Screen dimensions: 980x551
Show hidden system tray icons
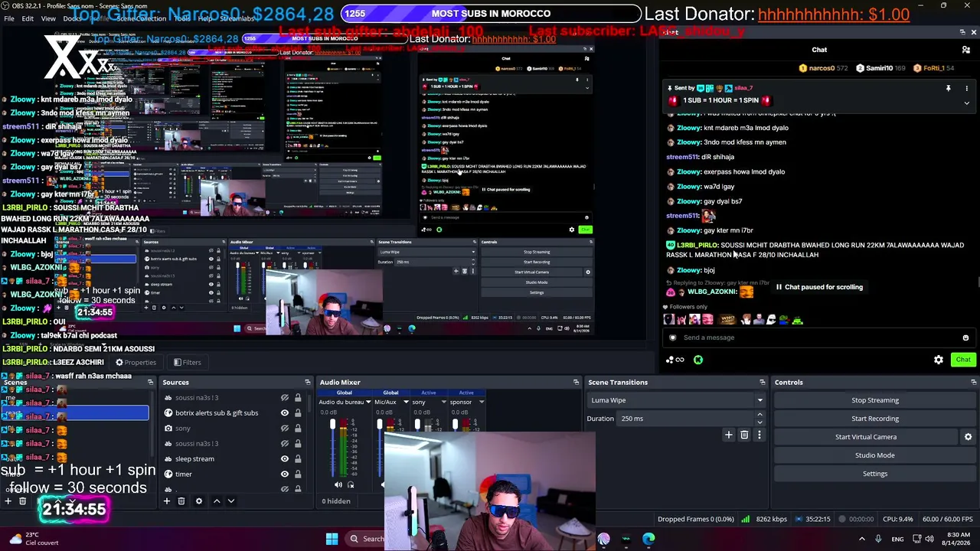pyautogui.click(x=861, y=540)
